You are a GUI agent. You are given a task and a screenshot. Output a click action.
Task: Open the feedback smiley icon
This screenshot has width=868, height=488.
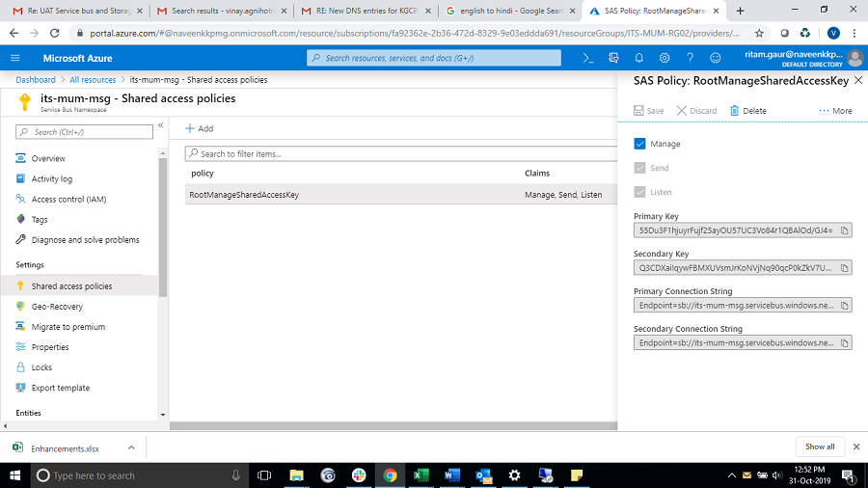click(716, 58)
